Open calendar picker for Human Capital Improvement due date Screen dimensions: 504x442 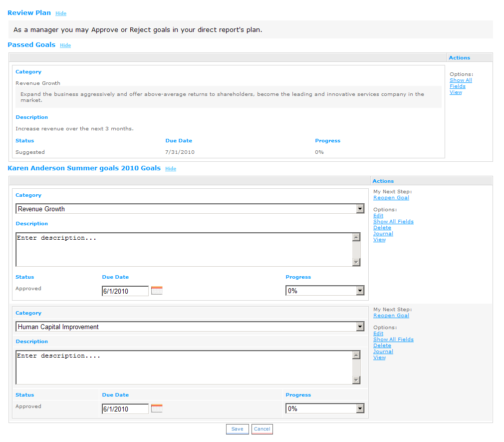coord(157,408)
